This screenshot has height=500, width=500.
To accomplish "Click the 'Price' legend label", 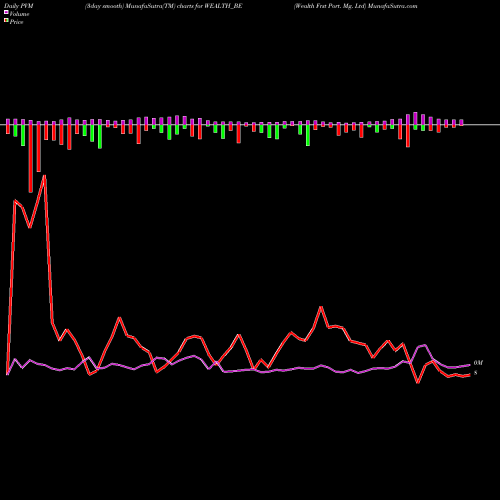I will pyautogui.click(x=16, y=22).
